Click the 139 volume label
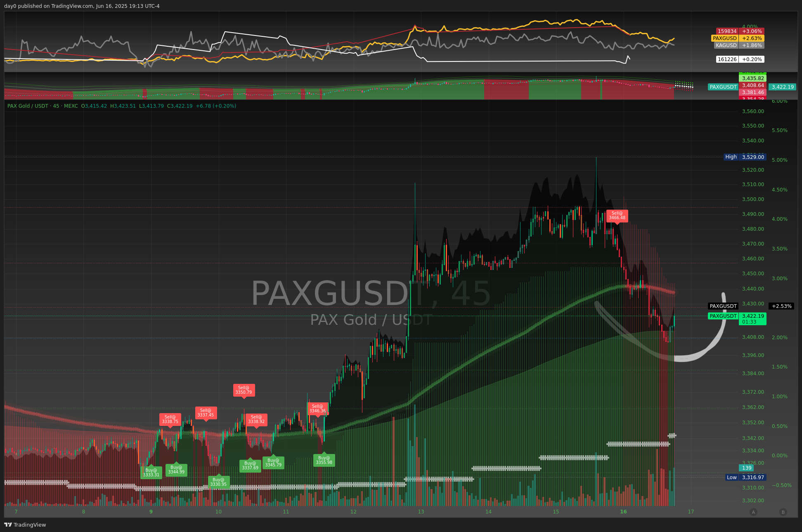Image resolution: width=802 pixels, height=532 pixels. (x=746, y=468)
